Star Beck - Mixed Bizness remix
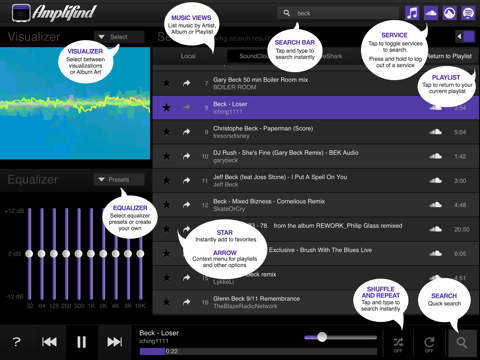This screenshot has width=480, height=360. 166,205
